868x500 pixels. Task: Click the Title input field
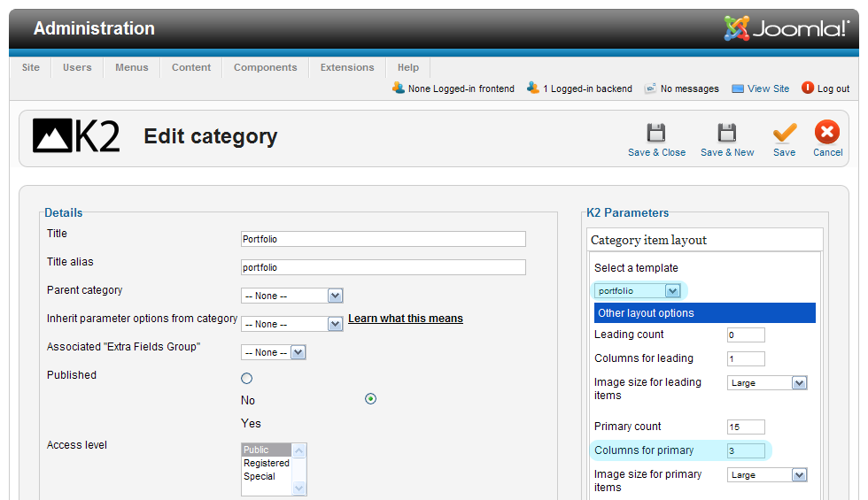click(x=383, y=239)
